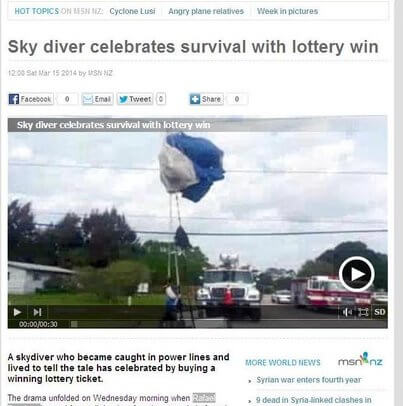Click the article headline text
The height and width of the screenshot is (406, 403).
[x=193, y=46]
